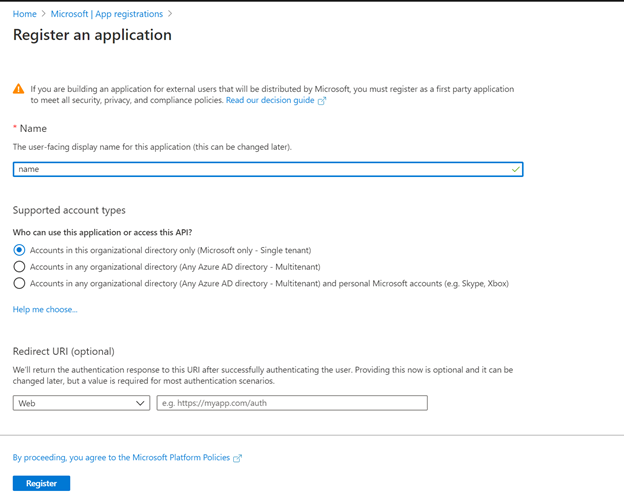Open Help me choose link
Viewport: 624px width, 502px height.
tap(45, 309)
